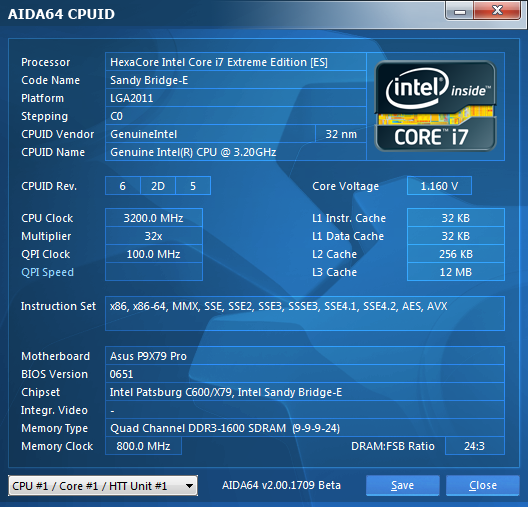Click the DRAM:FSB Ratio 24:3 box
Viewport: 528px width, 507px height.
(x=474, y=446)
